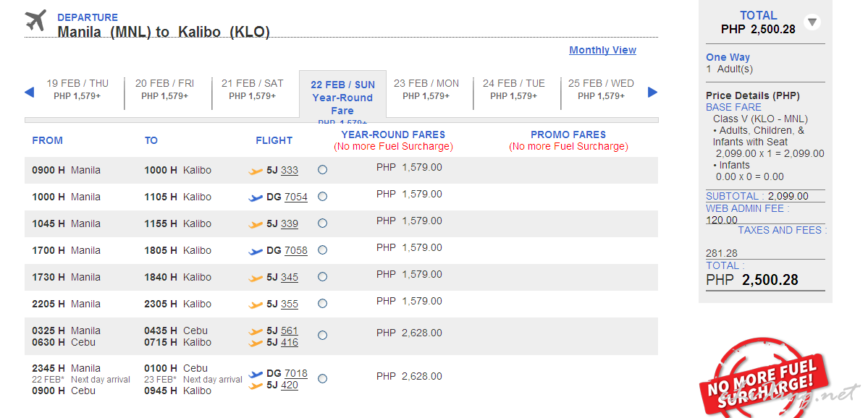Click the airplane departure icon
The height and width of the screenshot is (418, 868).
pos(35,21)
